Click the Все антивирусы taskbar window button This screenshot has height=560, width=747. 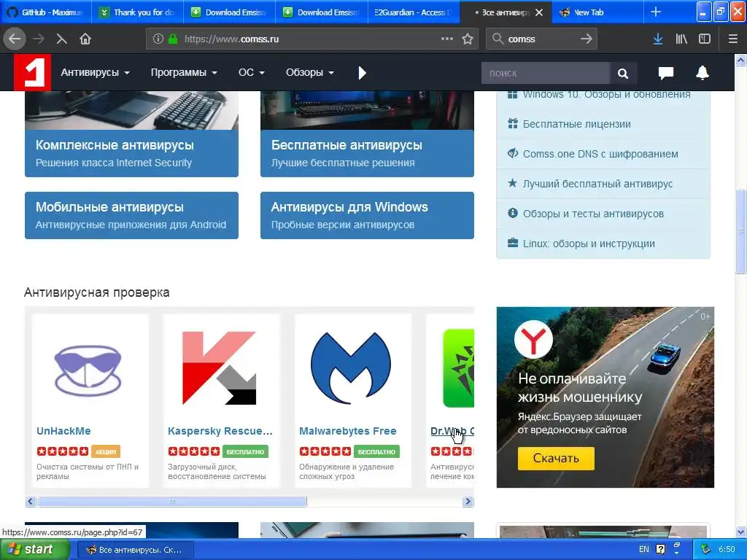(135, 550)
